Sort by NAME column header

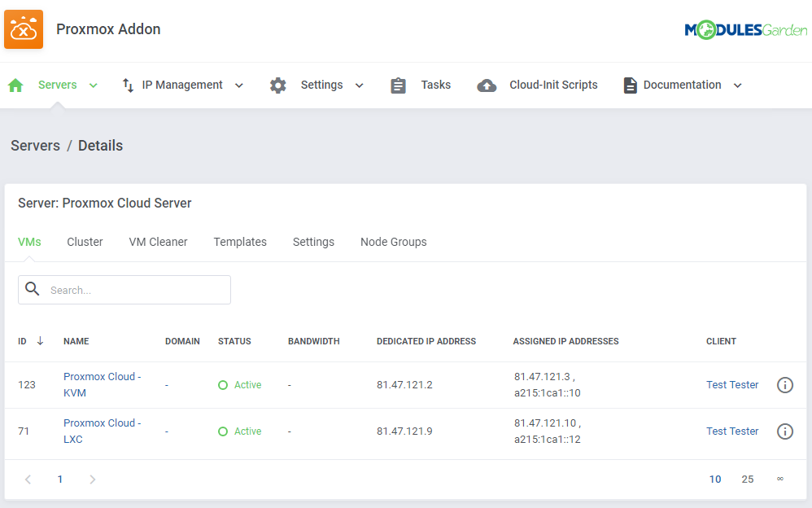point(76,341)
